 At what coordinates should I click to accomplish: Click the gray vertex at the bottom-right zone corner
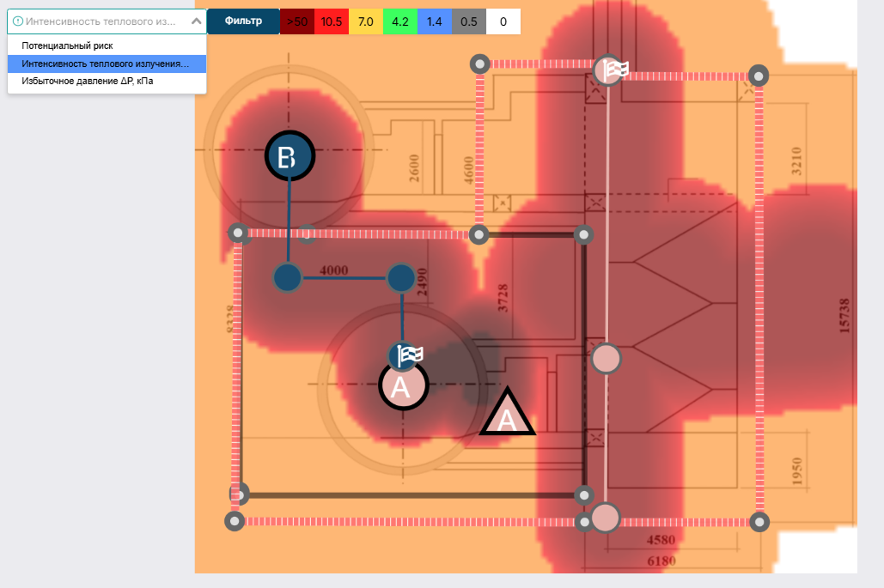click(759, 522)
